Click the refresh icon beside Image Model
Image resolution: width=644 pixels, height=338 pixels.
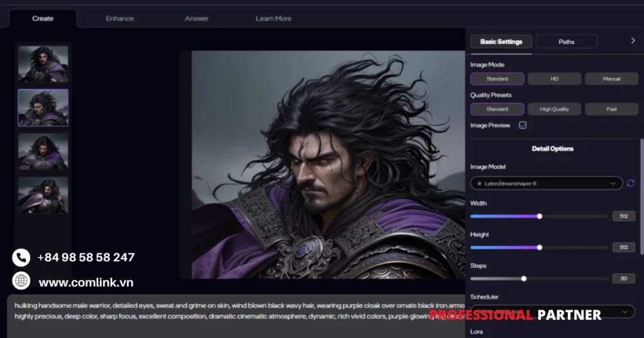pyautogui.click(x=631, y=183)
